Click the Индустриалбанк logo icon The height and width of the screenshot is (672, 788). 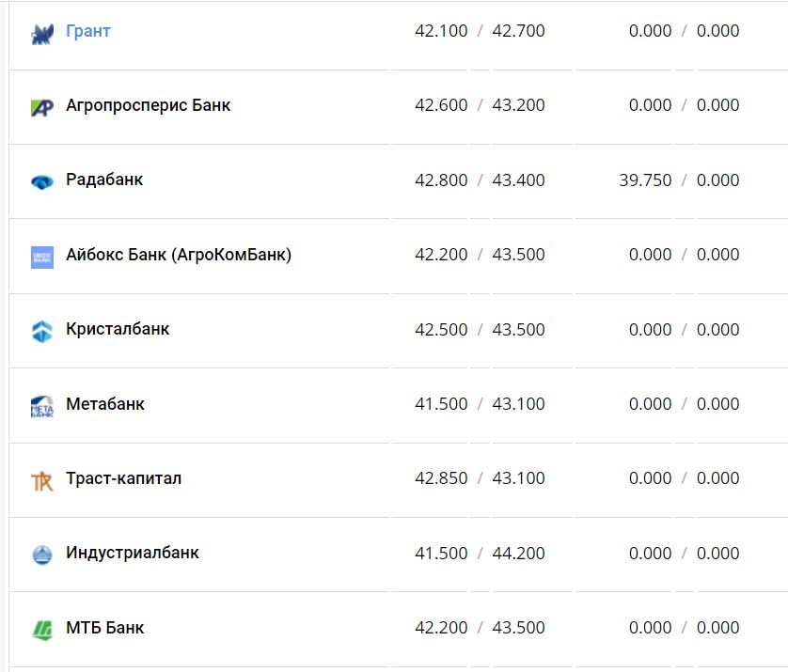42,555
